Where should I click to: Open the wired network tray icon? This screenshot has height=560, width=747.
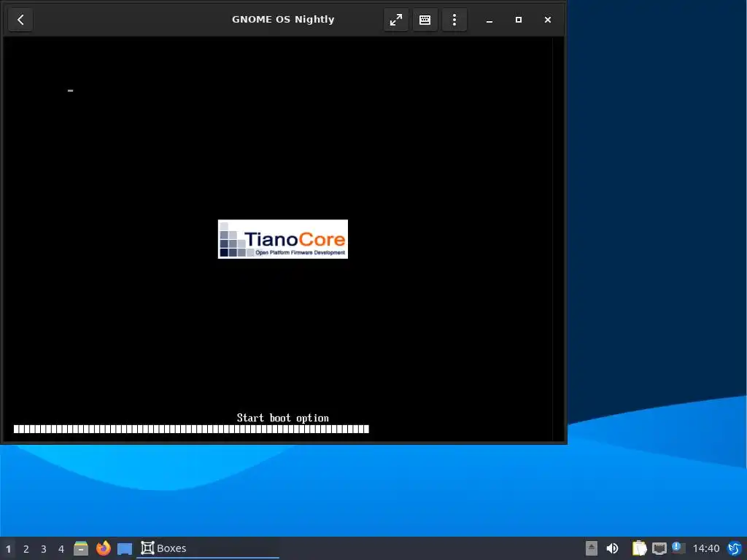click(659, 548)
